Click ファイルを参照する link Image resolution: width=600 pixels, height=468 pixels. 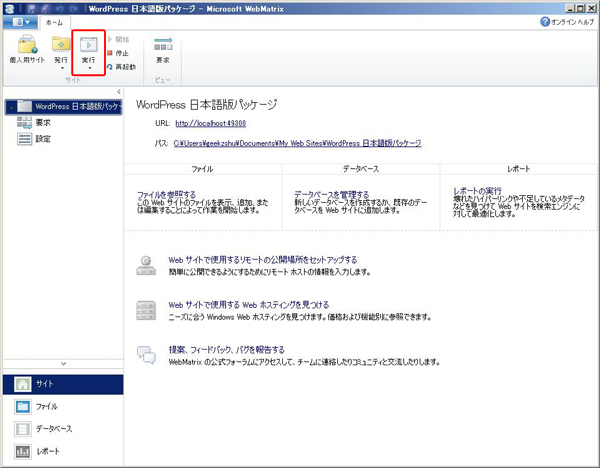tap(166, 194)
